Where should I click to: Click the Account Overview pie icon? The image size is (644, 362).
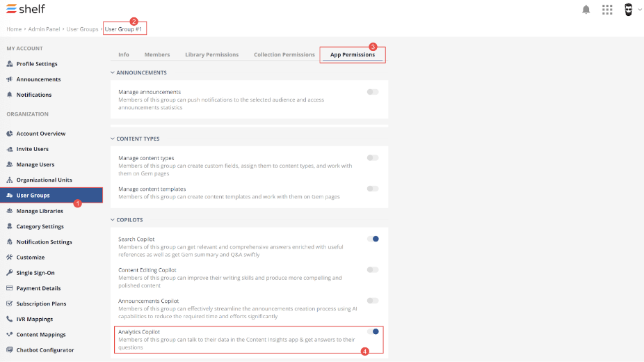10,134
